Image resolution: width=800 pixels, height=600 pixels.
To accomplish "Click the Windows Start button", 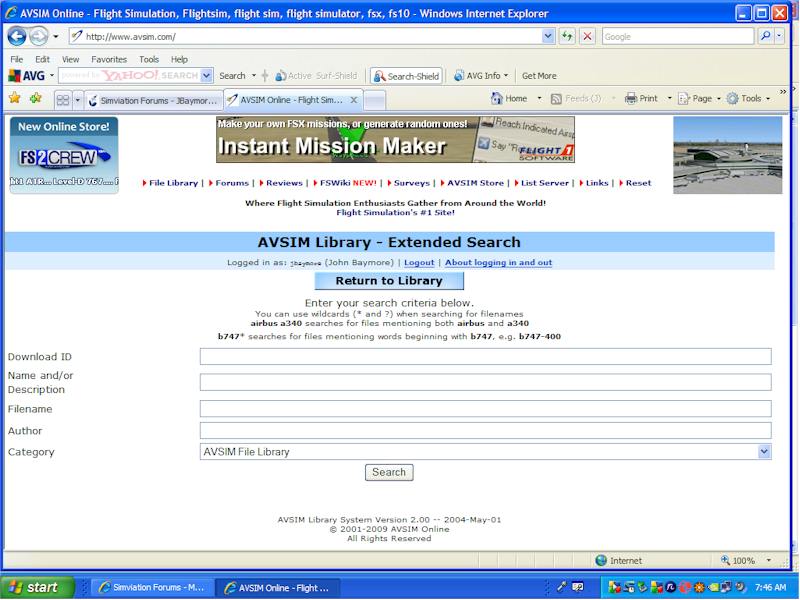I will [37, 587].
